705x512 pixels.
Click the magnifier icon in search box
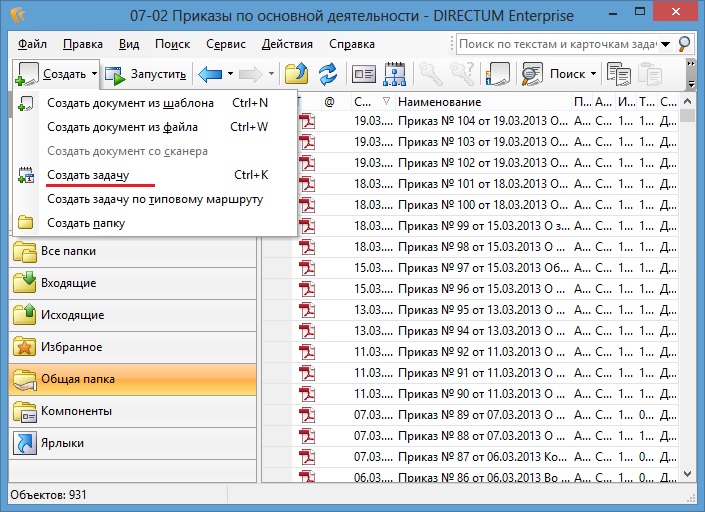click(x=684, y=44)
